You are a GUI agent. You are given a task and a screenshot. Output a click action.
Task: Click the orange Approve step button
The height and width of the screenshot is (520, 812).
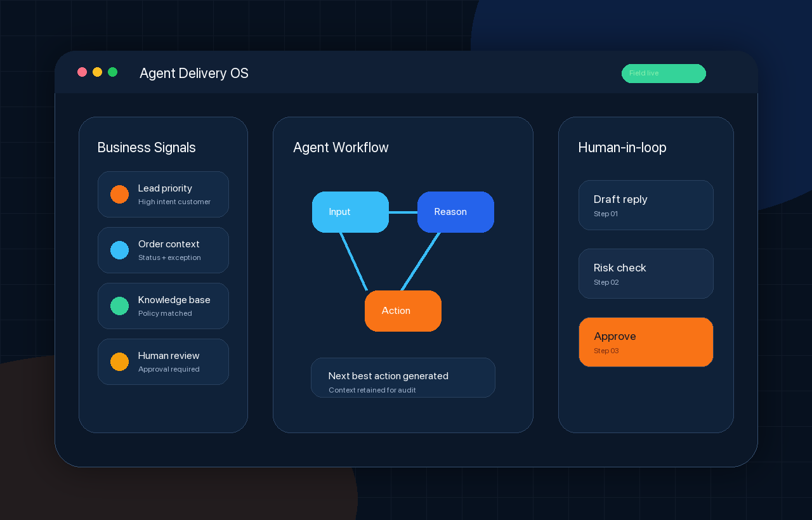pyautogui.click(x=646, y=342)
